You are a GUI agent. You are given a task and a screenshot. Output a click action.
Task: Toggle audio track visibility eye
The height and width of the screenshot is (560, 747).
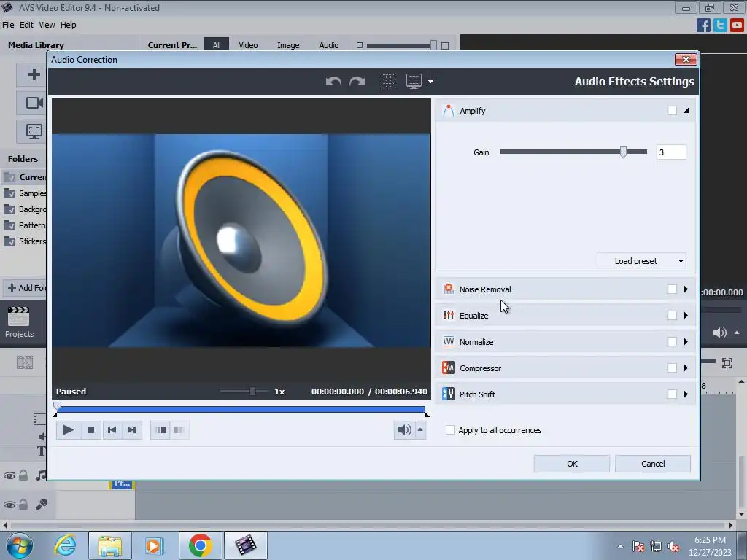coord(9,475)
